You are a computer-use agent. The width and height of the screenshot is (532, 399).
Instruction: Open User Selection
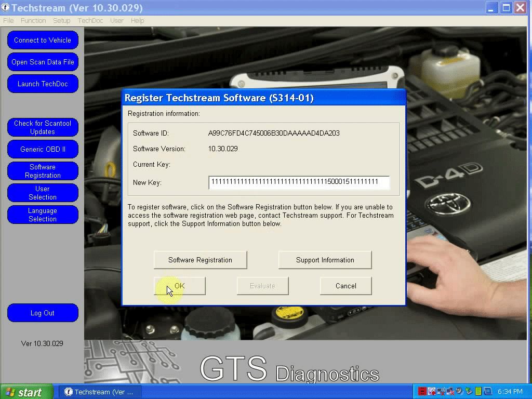43,193
